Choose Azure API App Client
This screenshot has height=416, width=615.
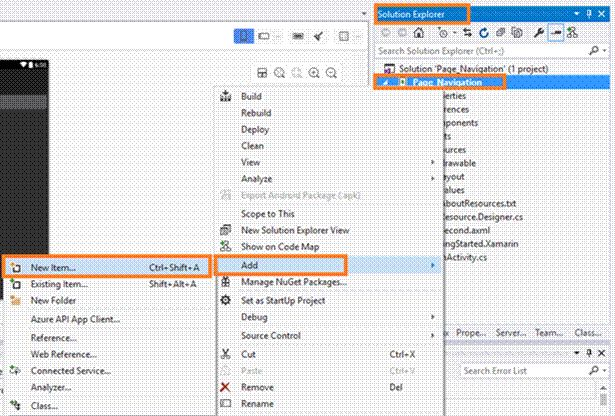(108, 319)
